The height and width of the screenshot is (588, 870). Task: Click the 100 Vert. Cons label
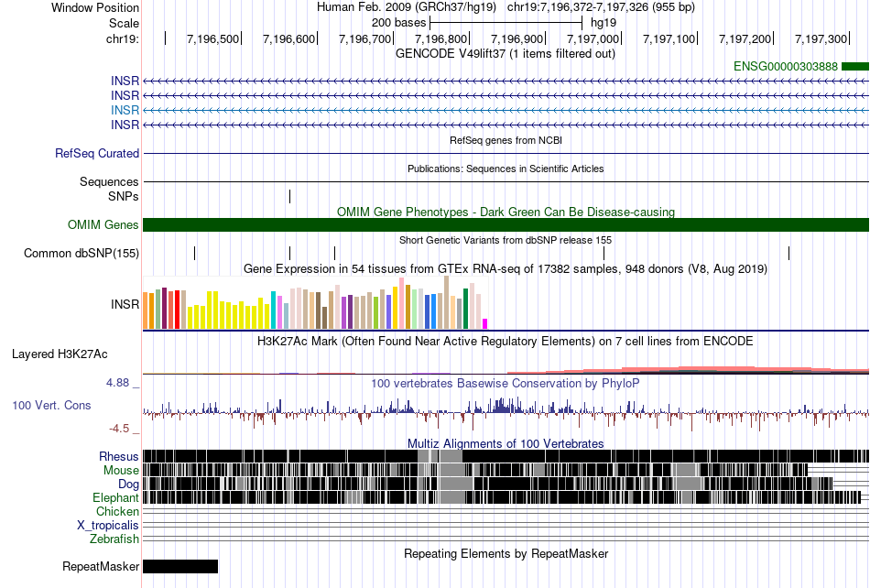click(51, 406)
